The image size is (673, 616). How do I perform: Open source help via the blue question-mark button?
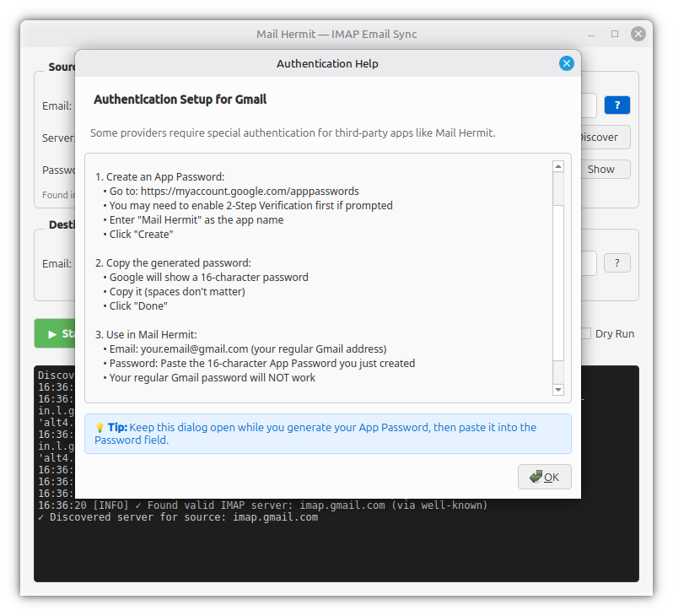(616, 105)
